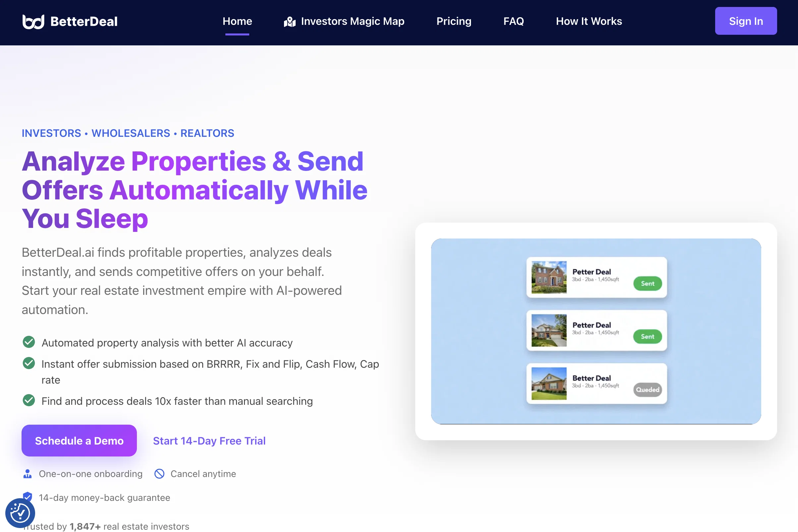This screenshot has width=798, height=532.
Task: Click the Better Deal house thumbnail
Action: (548, 383)
